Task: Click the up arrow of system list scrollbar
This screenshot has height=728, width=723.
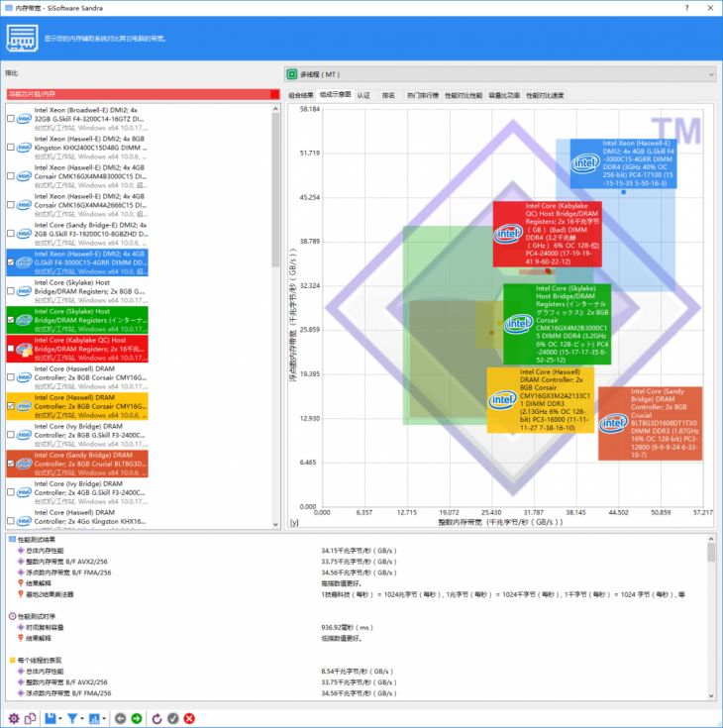Action: (x=275, y=108)
